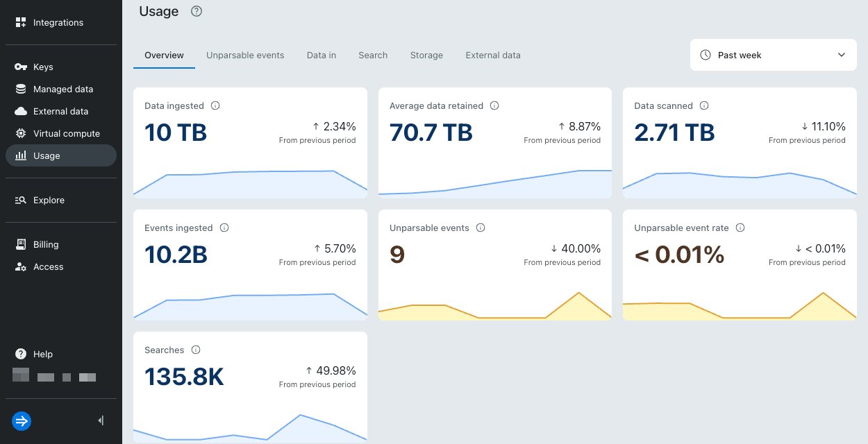Open the Access page label
The width and height of the screenshot is (868, 444).
tap(49, 266)
